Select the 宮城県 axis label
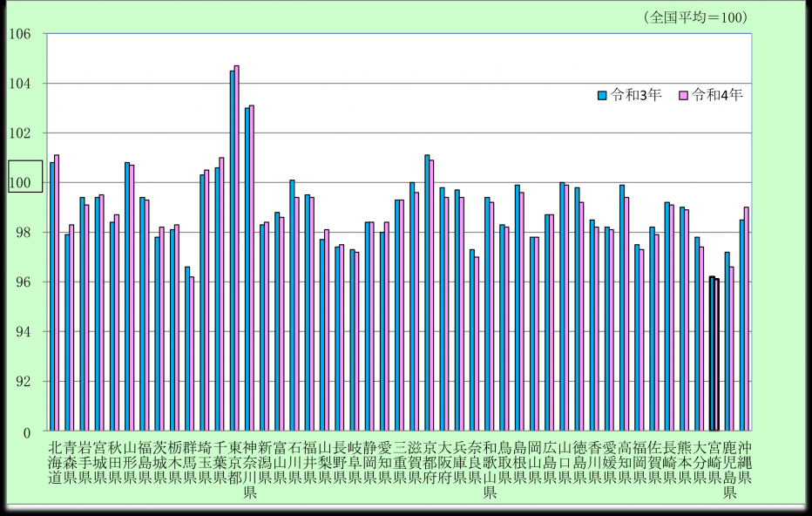Viewport: 812px width, 516px height. click(100, 463)
